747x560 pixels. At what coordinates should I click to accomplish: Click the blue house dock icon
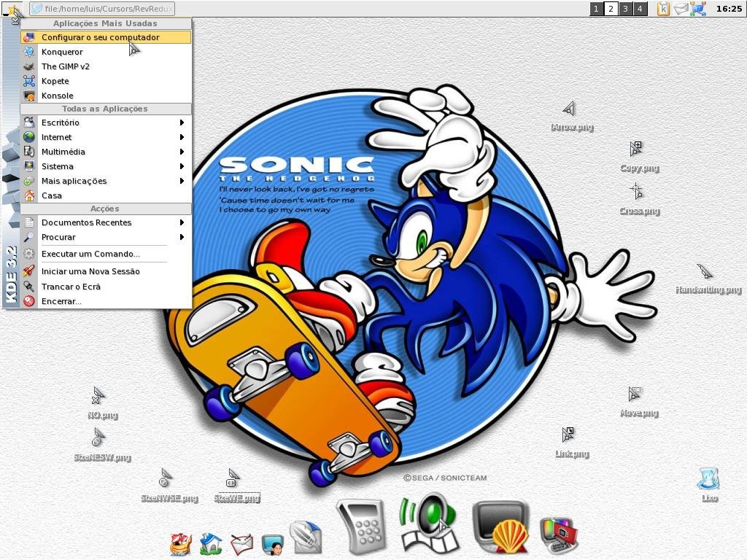click(x=211, y=544)
